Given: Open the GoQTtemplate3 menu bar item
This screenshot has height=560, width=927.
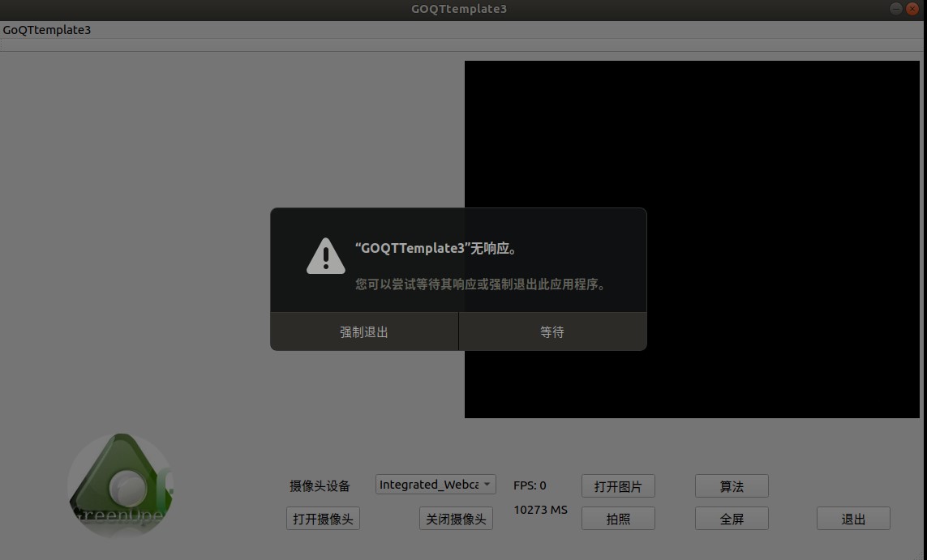Looking at the screenshot, I should pos(47,29).
